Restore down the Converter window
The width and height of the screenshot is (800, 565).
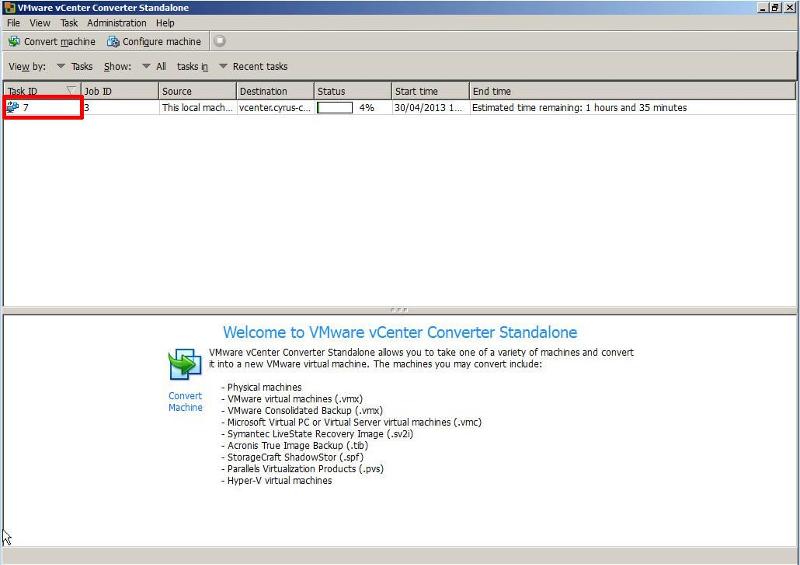[776, 8]
